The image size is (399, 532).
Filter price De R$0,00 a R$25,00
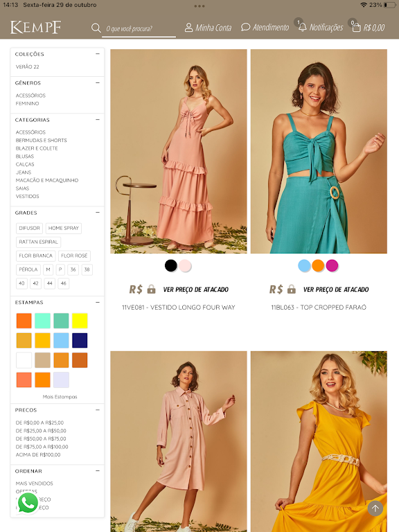[39, 423]
